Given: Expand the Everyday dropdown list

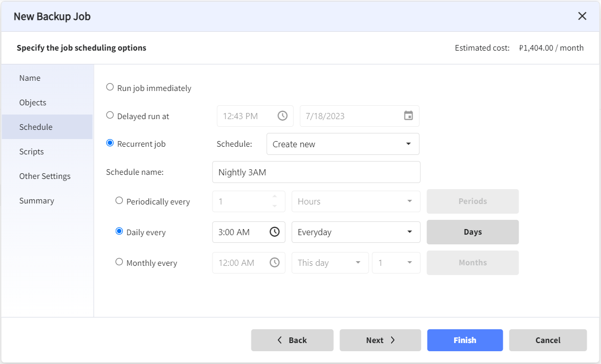Looking at the screenshot, I should pos(355,232).
